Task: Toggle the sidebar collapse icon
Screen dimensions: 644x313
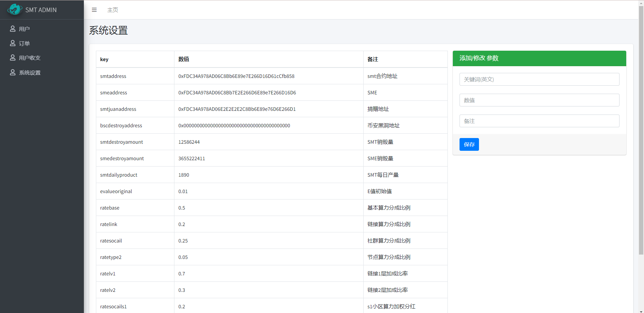Action: (94, 10)
